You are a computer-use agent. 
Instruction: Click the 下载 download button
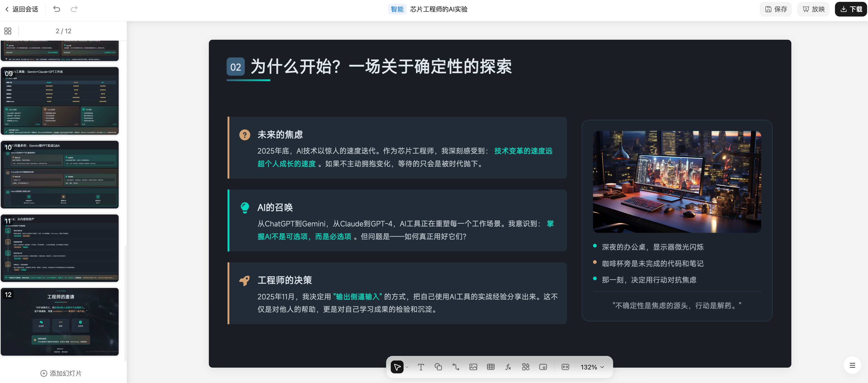[851, 9]
